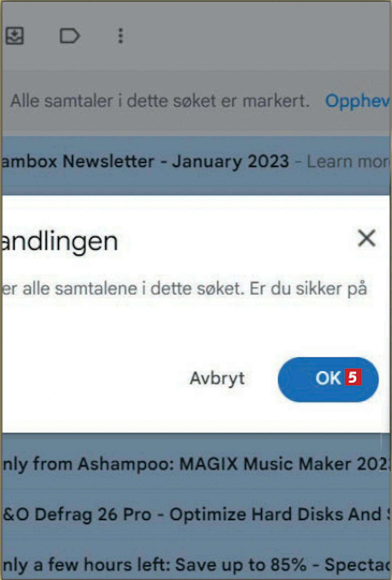
Task: Click the 'Er du sikker på' sentence
Action: 308,289
